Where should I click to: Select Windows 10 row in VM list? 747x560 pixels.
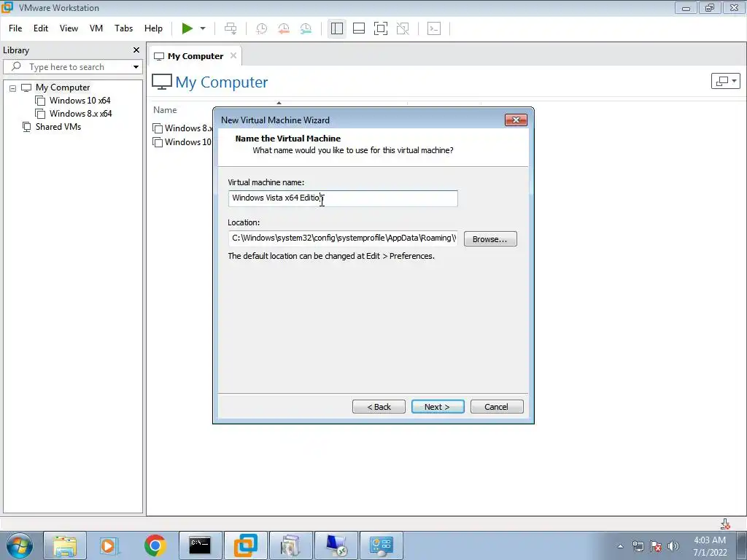pyautogui.click(x=182, y=142)
